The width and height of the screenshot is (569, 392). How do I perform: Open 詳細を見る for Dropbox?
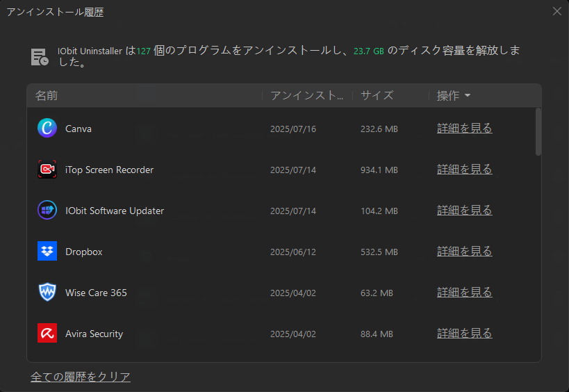pyautogui.click(x=465, y=252)
